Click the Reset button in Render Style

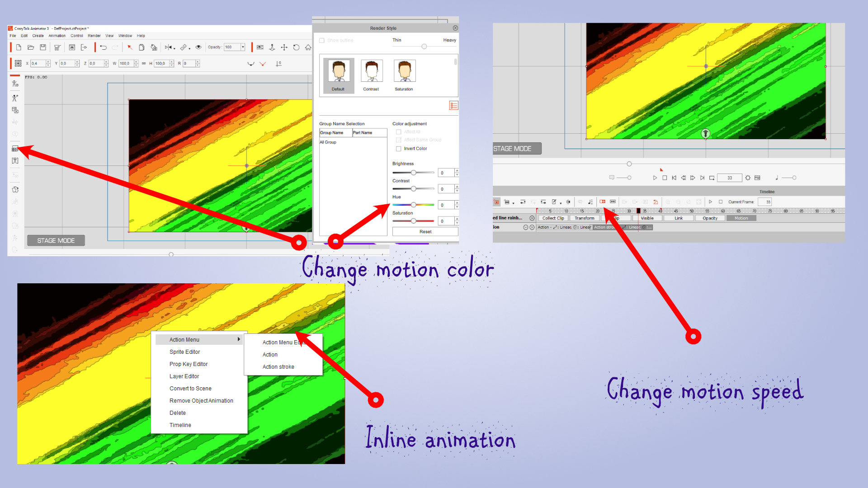(x=425, y=231)
